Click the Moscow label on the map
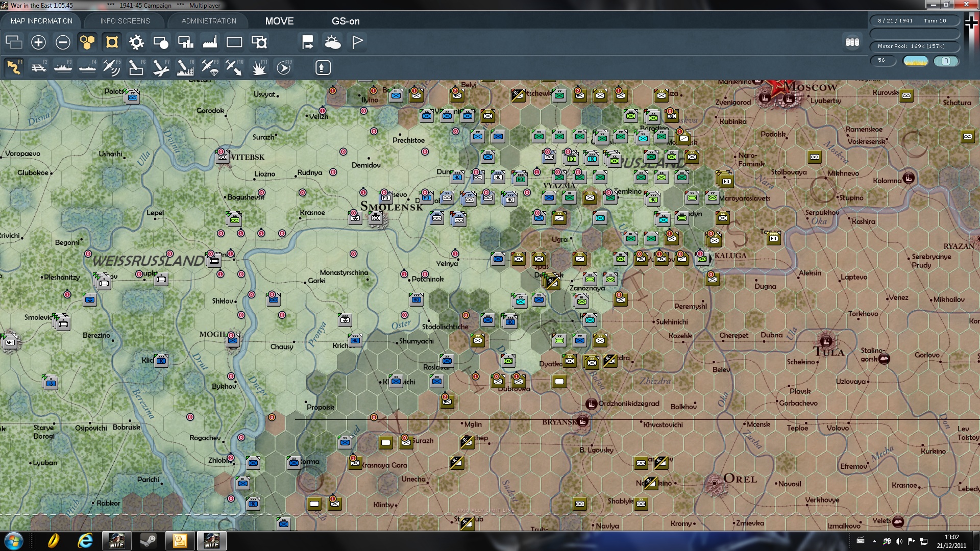 [x=810, y=86]
